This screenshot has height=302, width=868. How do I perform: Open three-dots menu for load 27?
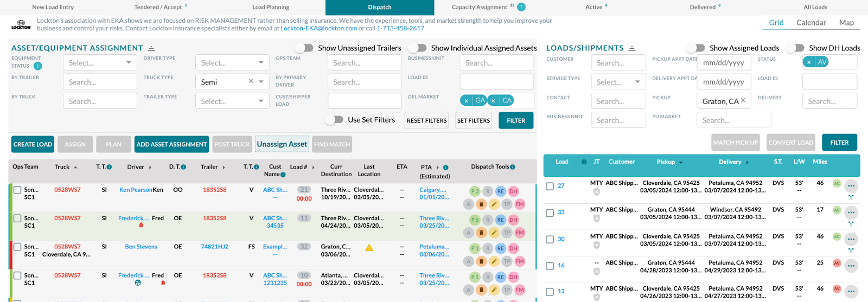click(851, 185)
